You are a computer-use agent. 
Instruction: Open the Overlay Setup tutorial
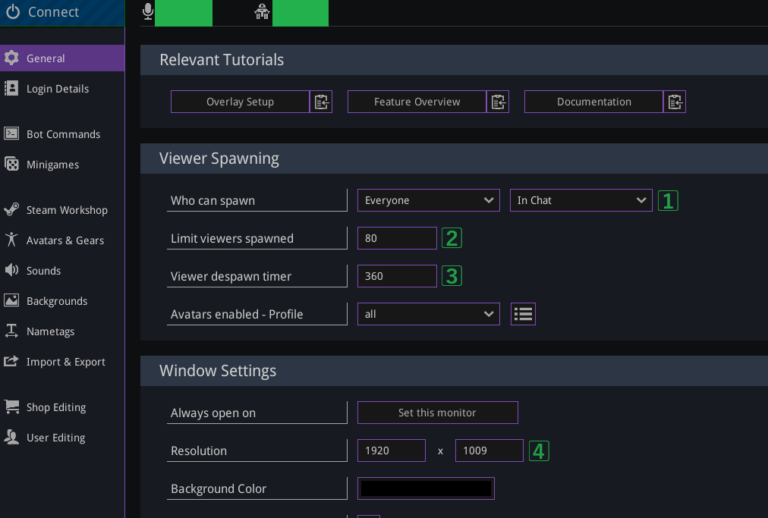point(240,102)
